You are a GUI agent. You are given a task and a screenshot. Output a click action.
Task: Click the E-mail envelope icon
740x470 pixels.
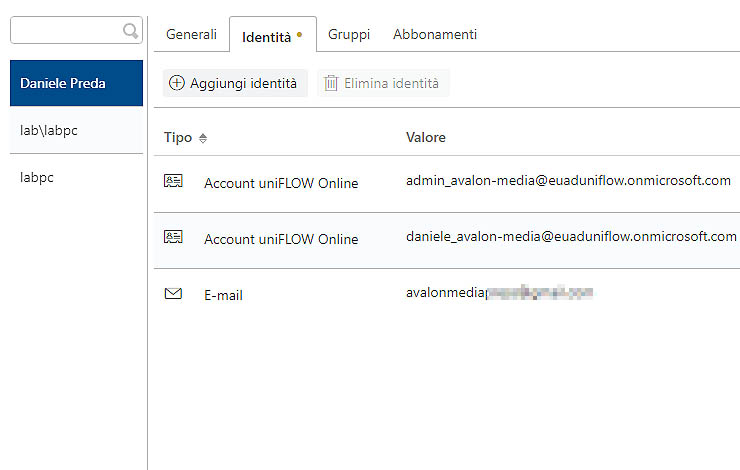(x=173, y=294)
